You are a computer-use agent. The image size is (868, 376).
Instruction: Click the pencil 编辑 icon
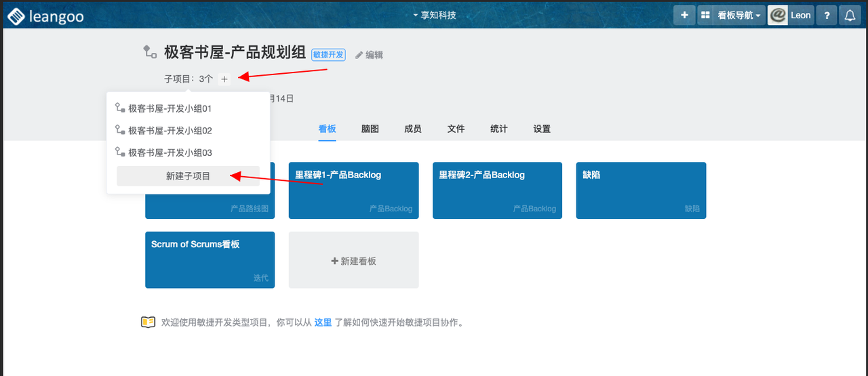point(359,55)
